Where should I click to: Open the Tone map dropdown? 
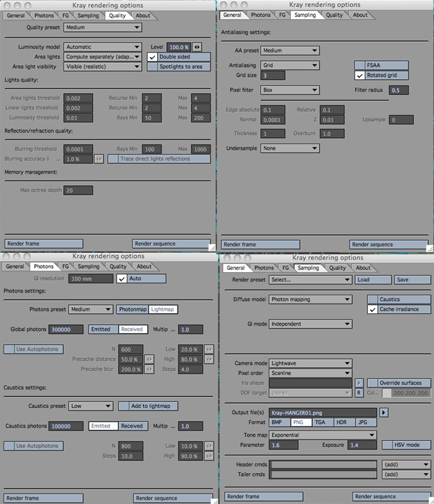point(322,435)
